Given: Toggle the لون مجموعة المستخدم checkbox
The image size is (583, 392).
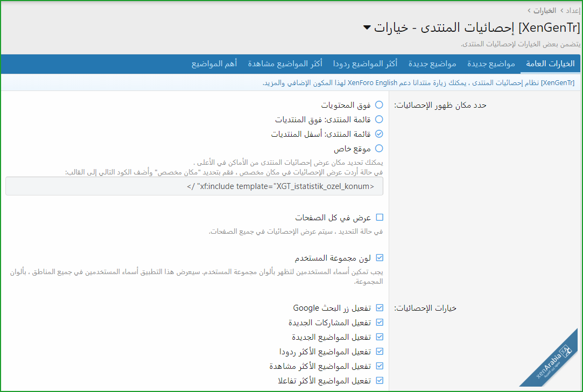Looking at the screenshot, I should click(380, 258).
